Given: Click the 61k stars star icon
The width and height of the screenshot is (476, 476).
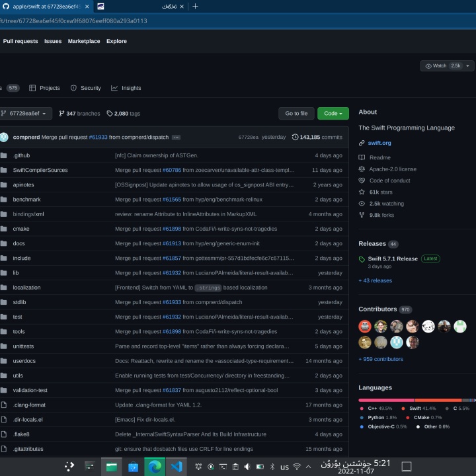Looking at the screenshot, I should (x=362, y=192).
